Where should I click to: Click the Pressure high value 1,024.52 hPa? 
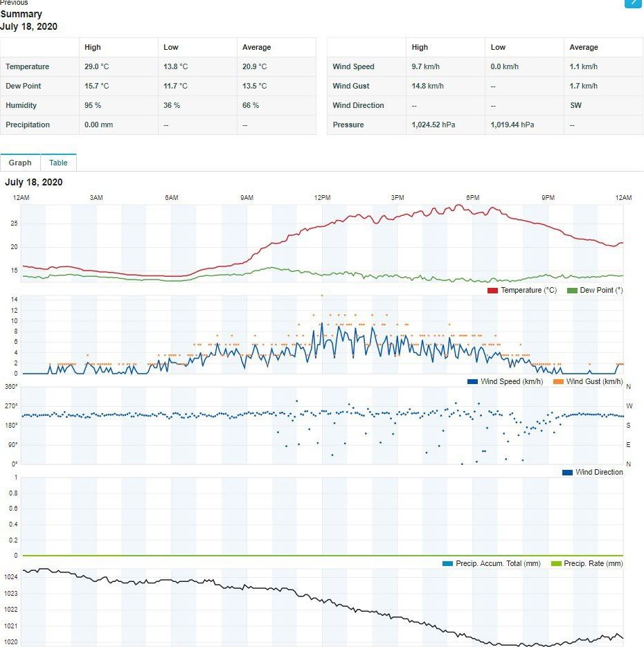click(x=433, y=125)
